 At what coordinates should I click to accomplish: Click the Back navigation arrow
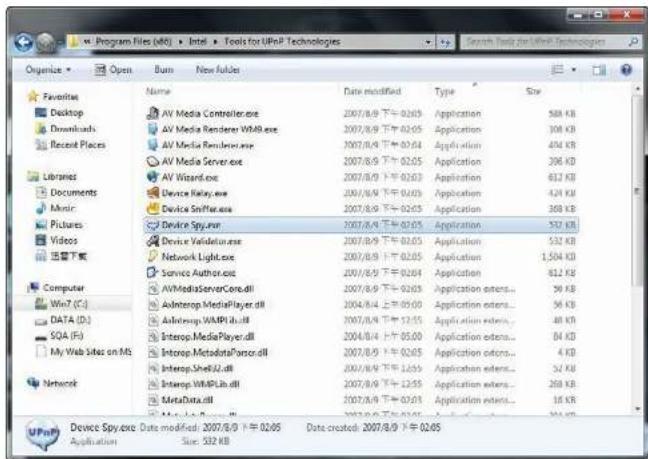23,42
